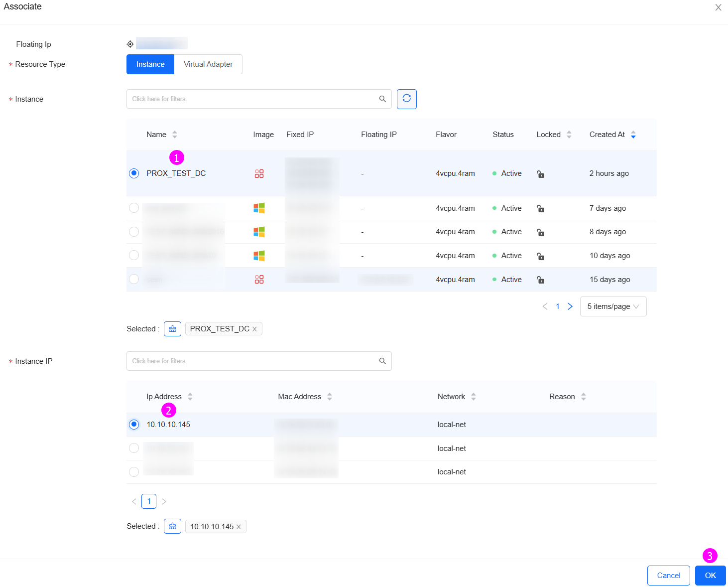Click the Instance filter input field
This screenshot has width=728, height=587.
259,99
